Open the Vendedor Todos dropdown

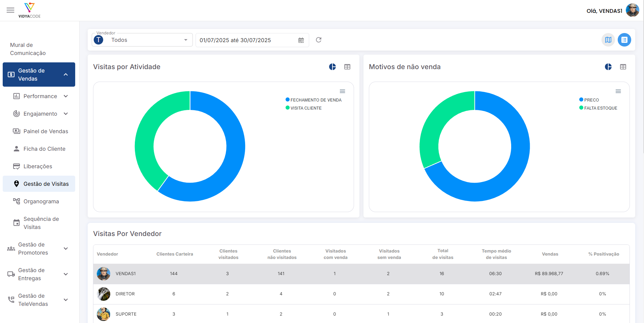point(142,40)
